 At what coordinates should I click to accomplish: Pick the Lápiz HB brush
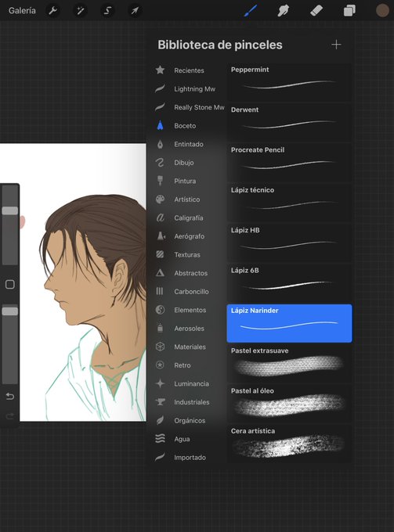(289, 243)
